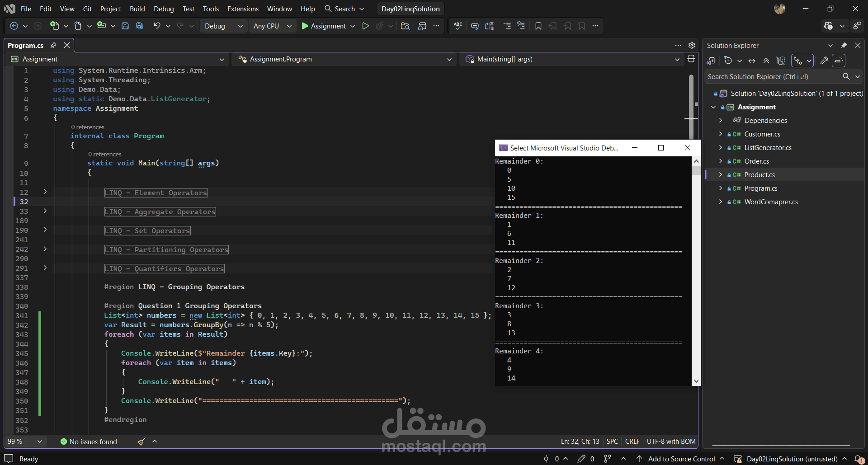The width and height of the screenshot is (868, 465).
Task: Open Properties via the wrench icon
Action: [824, 60]
